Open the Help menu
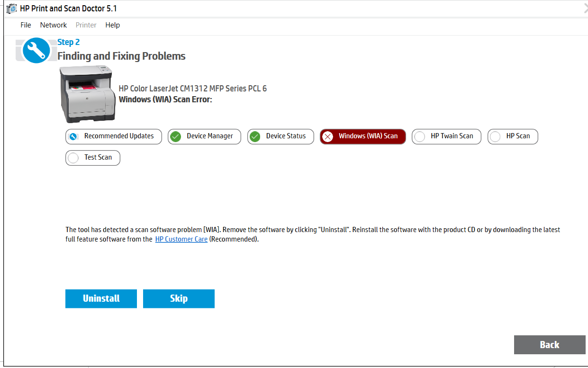 [113, 25]
